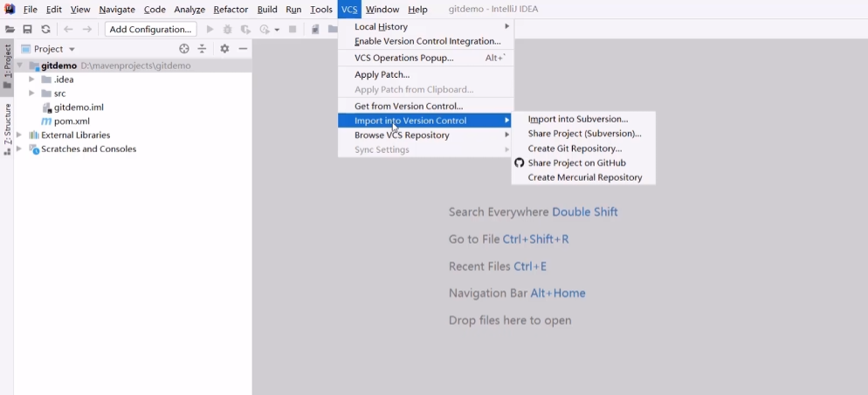Choose Share Project (Subversion)
This screenshot has height=395, width=868.
(x=583, y=134)
